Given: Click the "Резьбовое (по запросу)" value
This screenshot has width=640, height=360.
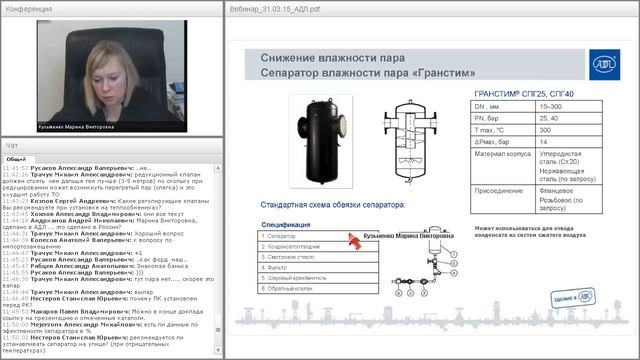Looking at the screenshot, I should 561,204.
